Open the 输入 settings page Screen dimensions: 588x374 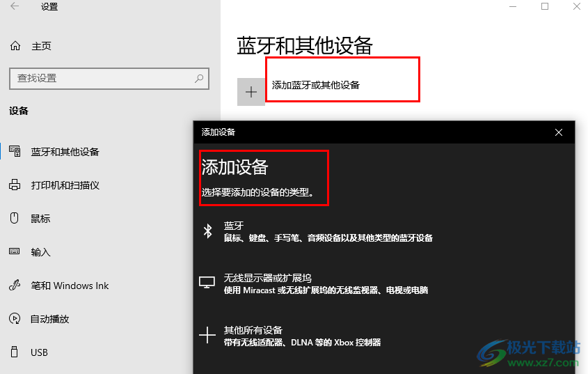click(40, 252)
